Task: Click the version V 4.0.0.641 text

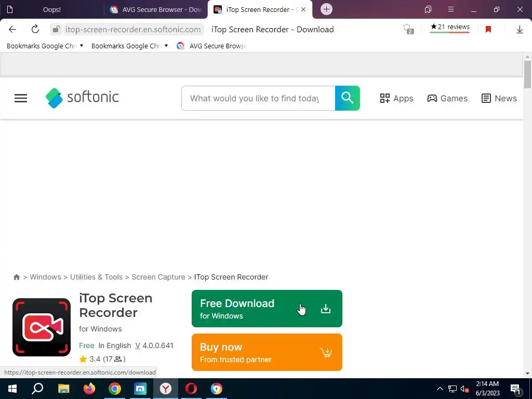Action: point(154,345)
